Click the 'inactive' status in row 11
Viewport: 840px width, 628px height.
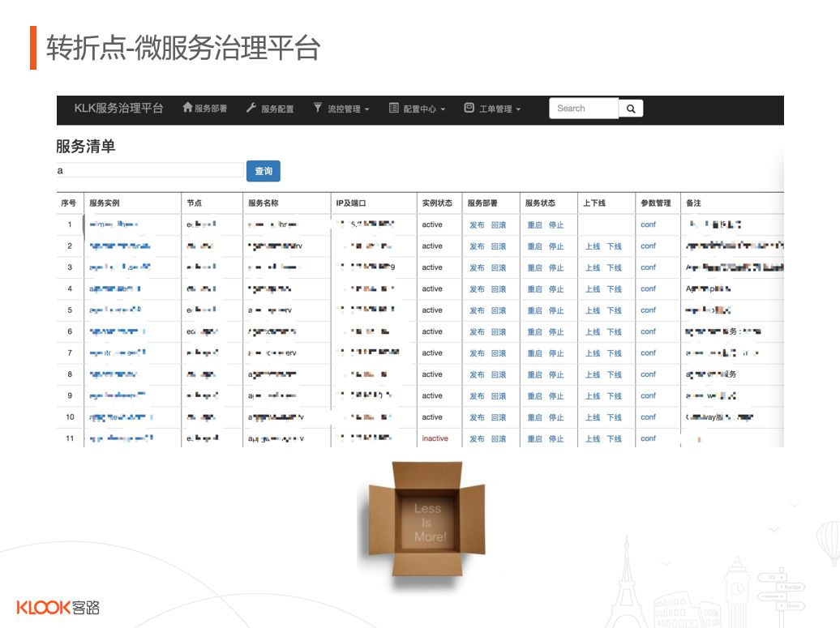(x=435, y=438)
